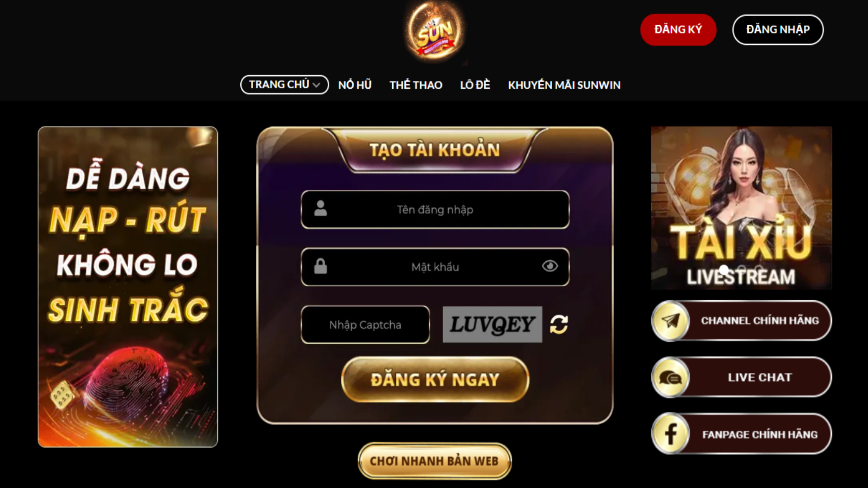Toggle password visibility eye icon

coord(550,266)
